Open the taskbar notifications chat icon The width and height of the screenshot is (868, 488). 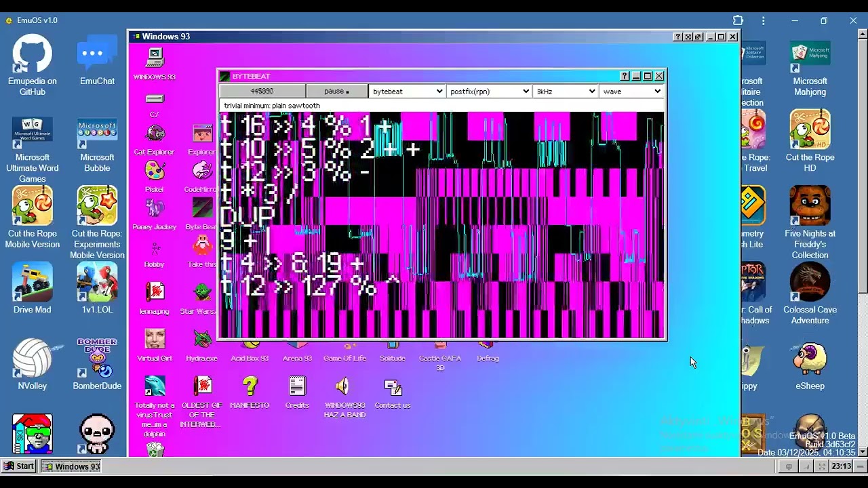coord(789,466)
